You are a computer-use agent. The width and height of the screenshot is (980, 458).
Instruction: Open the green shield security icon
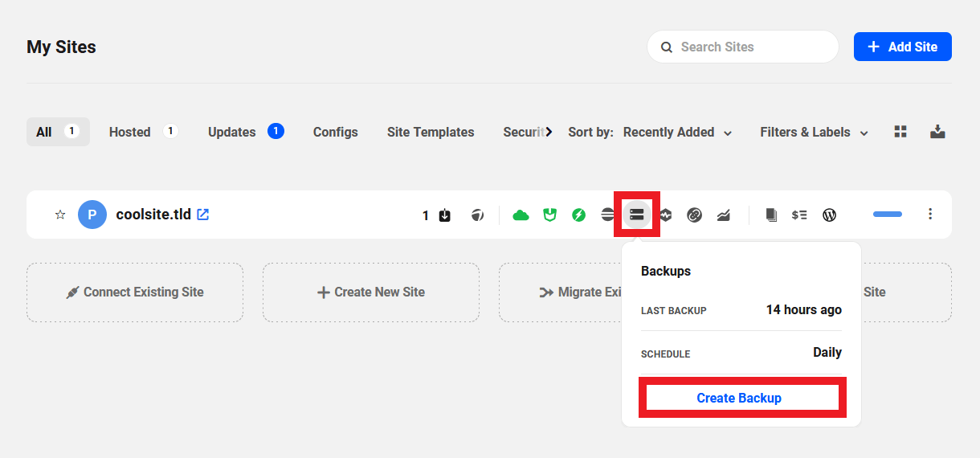click(x=550, y=215)
